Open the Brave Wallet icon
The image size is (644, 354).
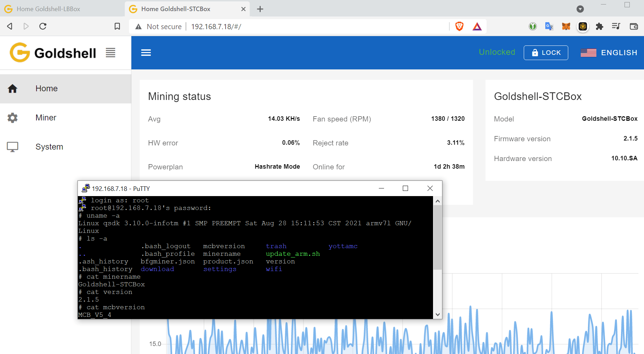(x=634, y=26)
